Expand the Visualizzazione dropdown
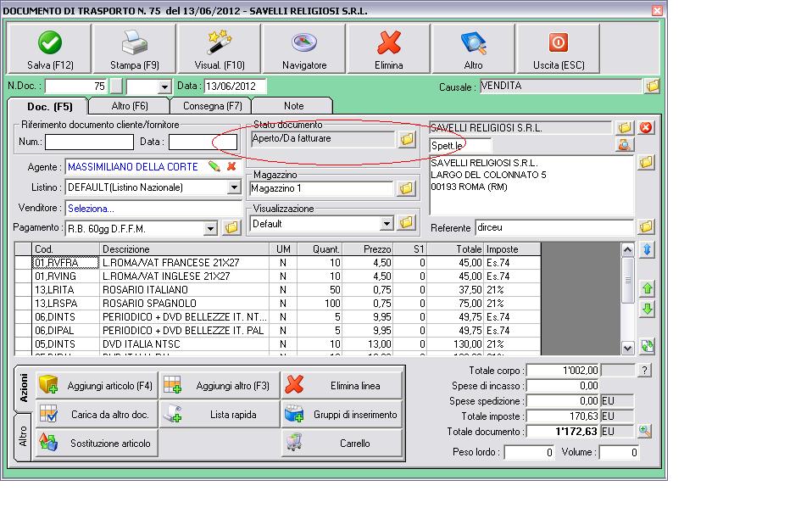The height and width of the screenshot is (508, 812). (x=387, y=223)
